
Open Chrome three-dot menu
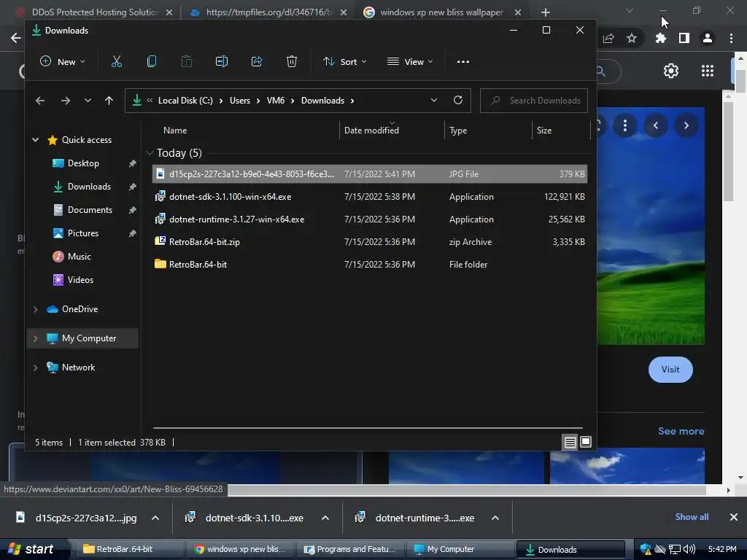(x=731, y=38)
